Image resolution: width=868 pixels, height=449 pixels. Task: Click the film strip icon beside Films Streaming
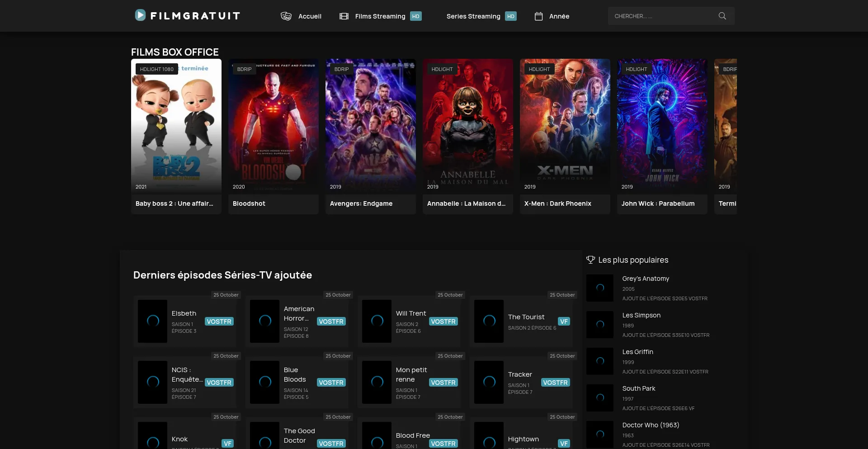pos(344,16)
